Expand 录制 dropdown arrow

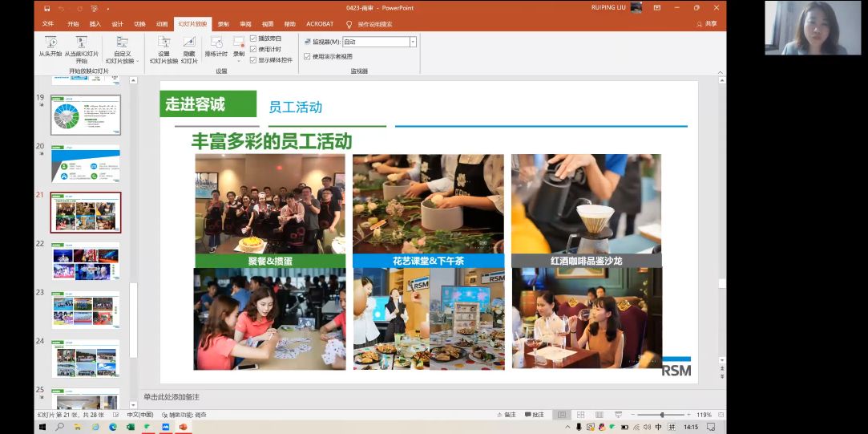[238, 61]
